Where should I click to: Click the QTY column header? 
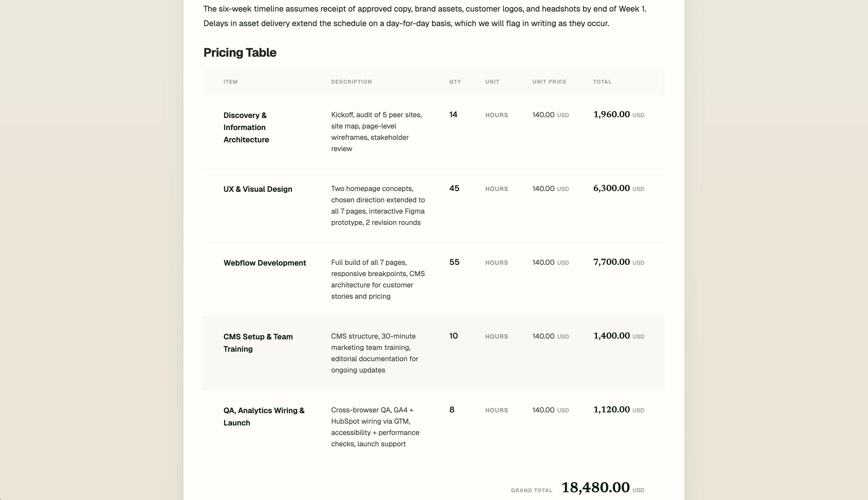pyautogui.click(x=455, y=82)
